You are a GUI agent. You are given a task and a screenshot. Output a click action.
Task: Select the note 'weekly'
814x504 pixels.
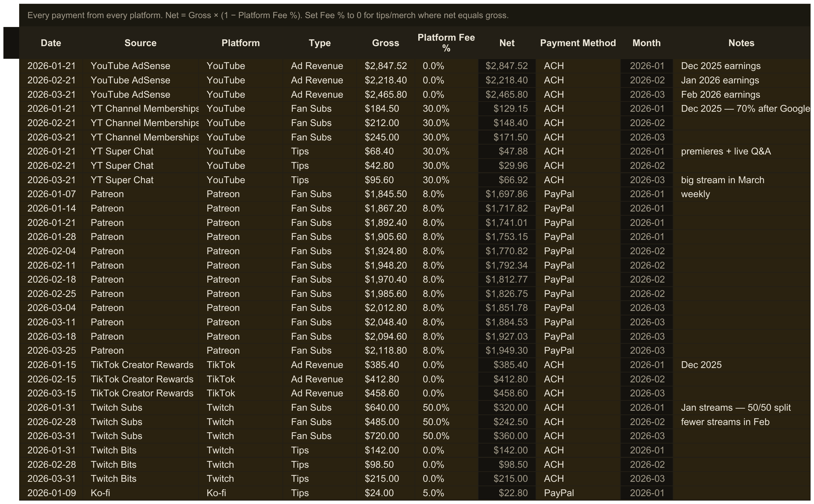tap(695, 194)
